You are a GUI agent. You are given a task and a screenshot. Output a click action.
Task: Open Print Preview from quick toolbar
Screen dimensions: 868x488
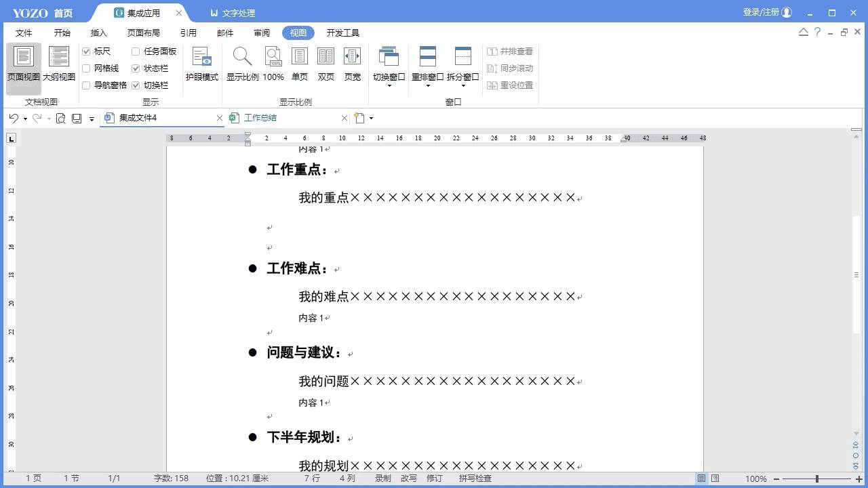pos(61,119)
